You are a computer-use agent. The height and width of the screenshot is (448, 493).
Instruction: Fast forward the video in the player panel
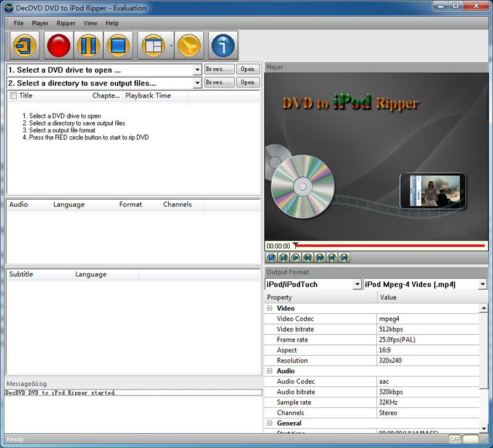320,258
